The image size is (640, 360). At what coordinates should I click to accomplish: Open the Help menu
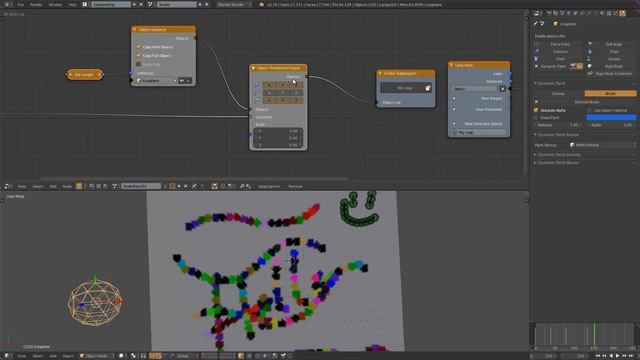pos(72,4)
